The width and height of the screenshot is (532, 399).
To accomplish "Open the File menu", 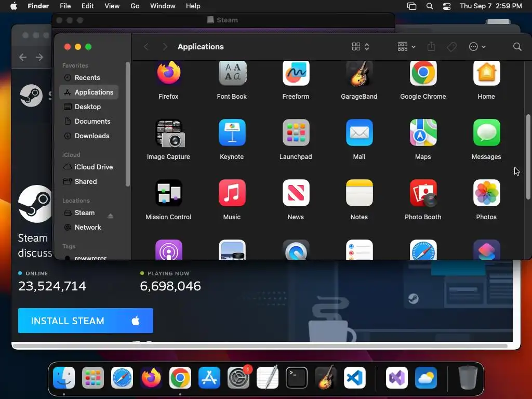I will tap(65, 6).
